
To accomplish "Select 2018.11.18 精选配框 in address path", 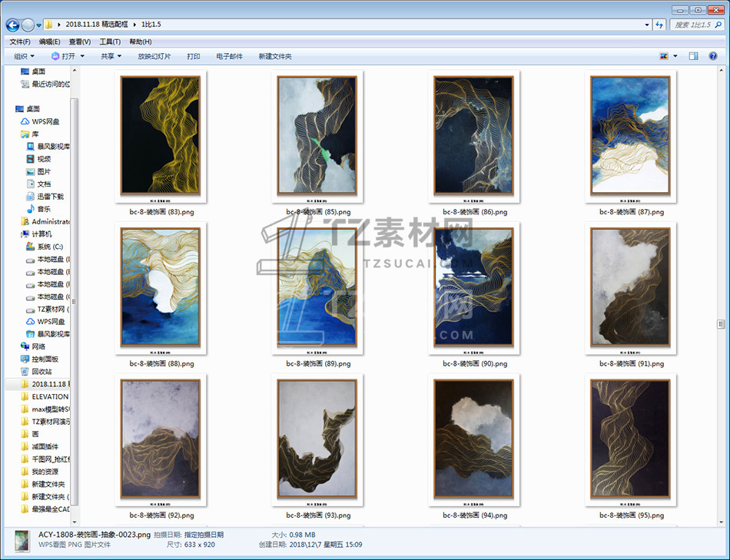I will [x=96, y=25].
